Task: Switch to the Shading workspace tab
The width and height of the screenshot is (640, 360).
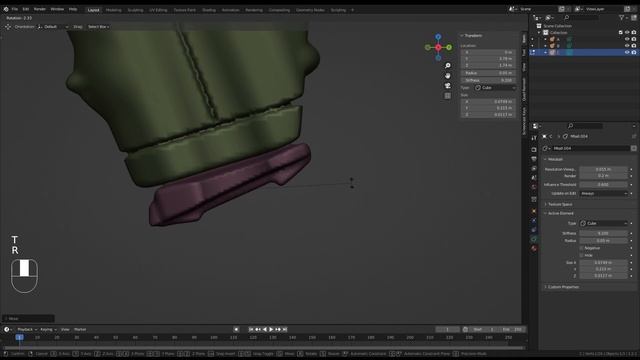Action: tap(209, 10)
